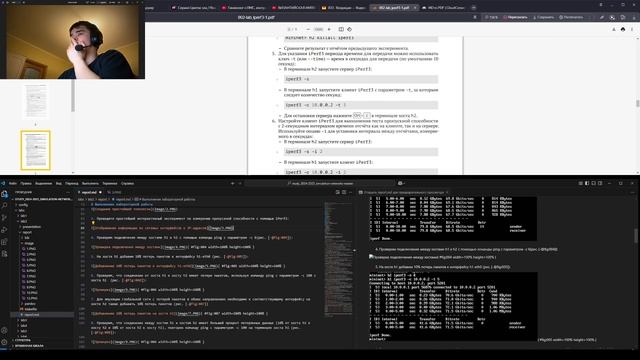
Task: Click the VS Code command center search box
Action: [x=320, y=184]
